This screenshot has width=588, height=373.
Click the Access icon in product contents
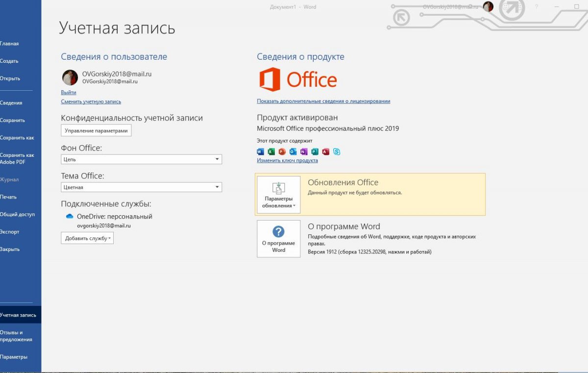click(x=325, y=151)
